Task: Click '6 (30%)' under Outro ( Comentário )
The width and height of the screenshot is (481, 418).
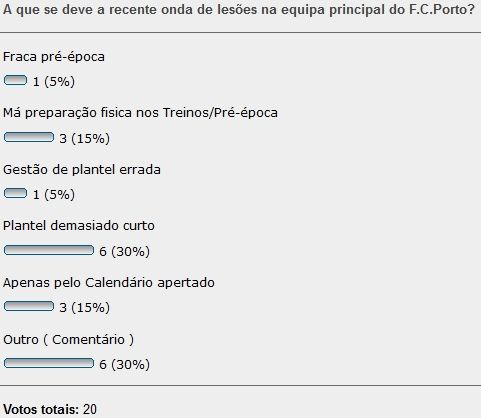Action: (124, 364)
